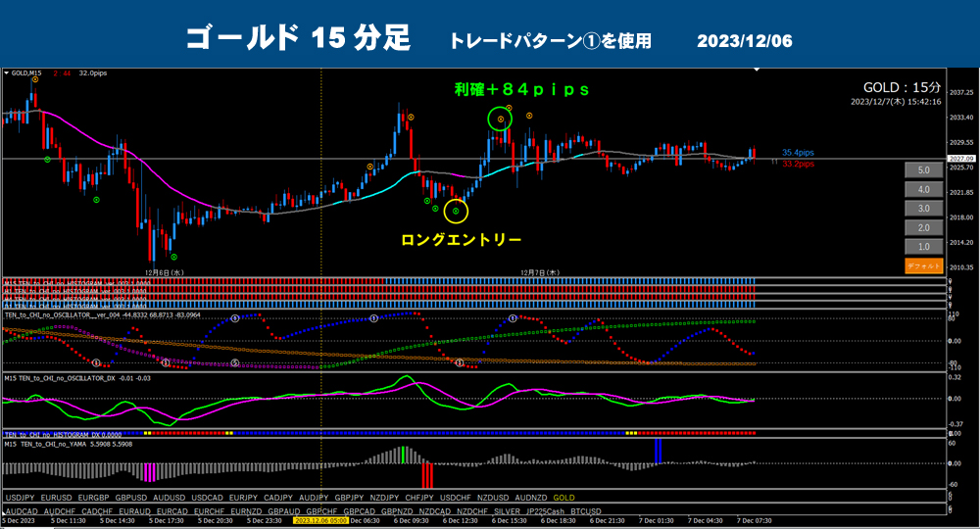This screenshot has width=980, height=529.
Task: Switch chart to AUDCHF symbol
Action: 60,511
